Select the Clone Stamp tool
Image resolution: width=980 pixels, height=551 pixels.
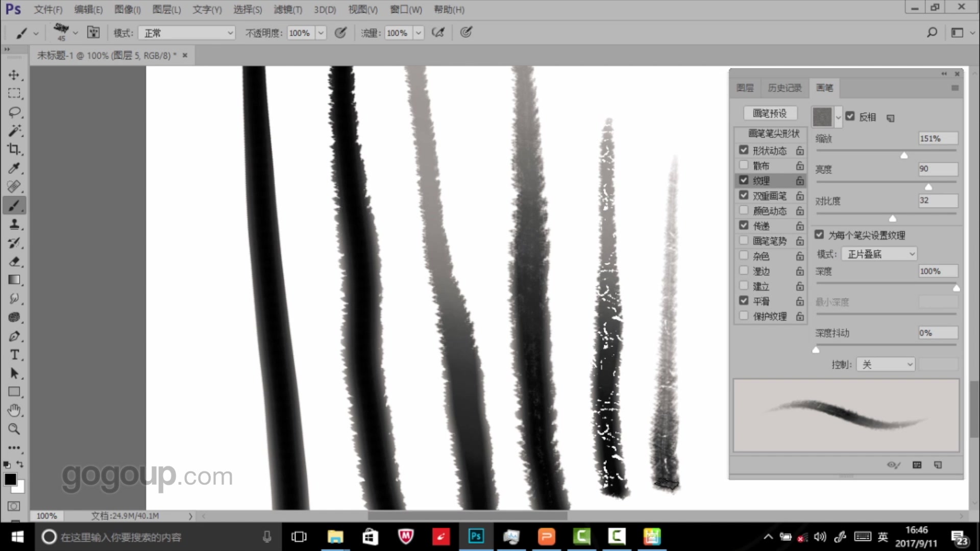[x=14, y=224]
